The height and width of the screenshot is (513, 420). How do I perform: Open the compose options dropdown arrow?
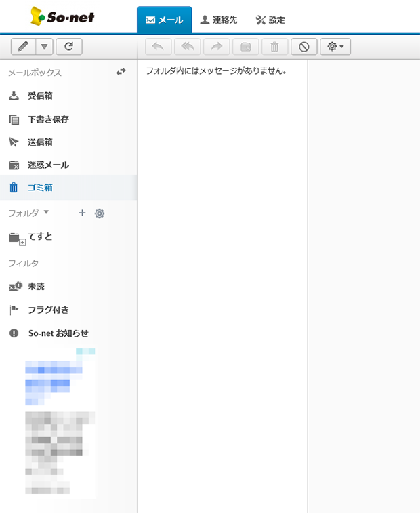point(44,47)
